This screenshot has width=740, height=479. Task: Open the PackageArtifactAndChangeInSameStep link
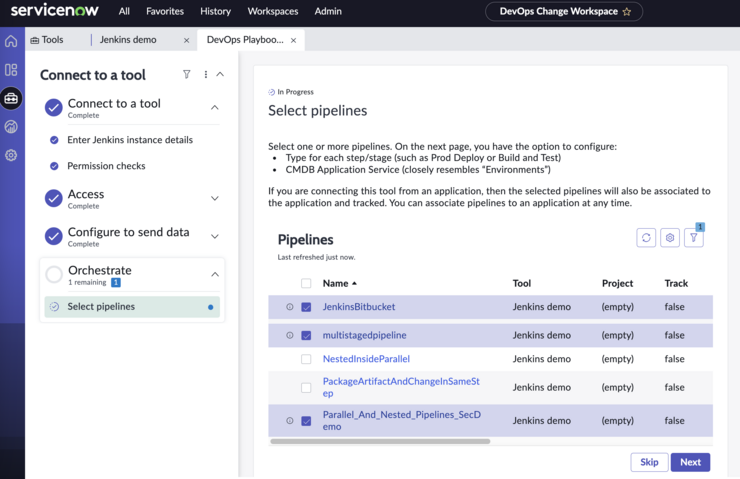[x=401, y=387]
